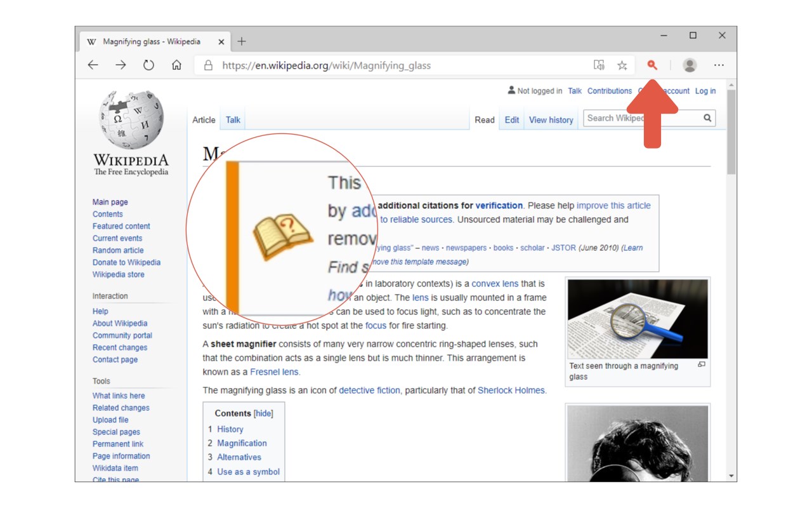Viewport: 812px width, 508px height.
Task: Open Contents in the sidebar
Action: 108,214
